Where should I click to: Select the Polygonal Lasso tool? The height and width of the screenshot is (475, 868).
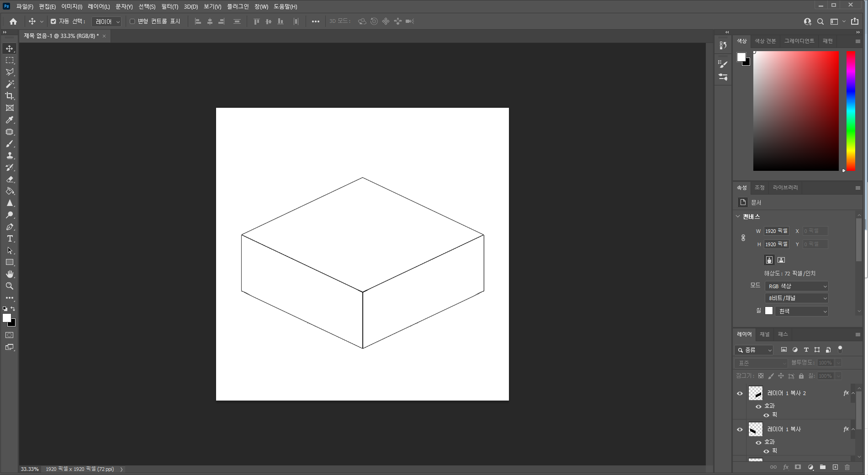10,72
